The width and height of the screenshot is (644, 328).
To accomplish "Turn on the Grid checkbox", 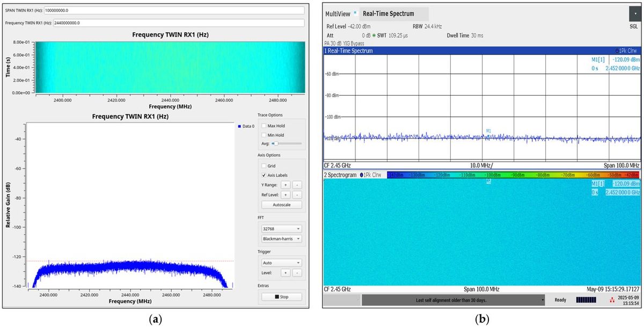I will [x=264, y=166].
